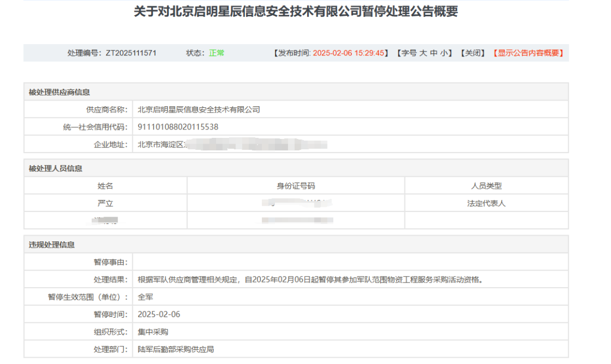The image size is (611, 364).
Task: Set font size to 小 (small)
Action: (x=444, y=53)
